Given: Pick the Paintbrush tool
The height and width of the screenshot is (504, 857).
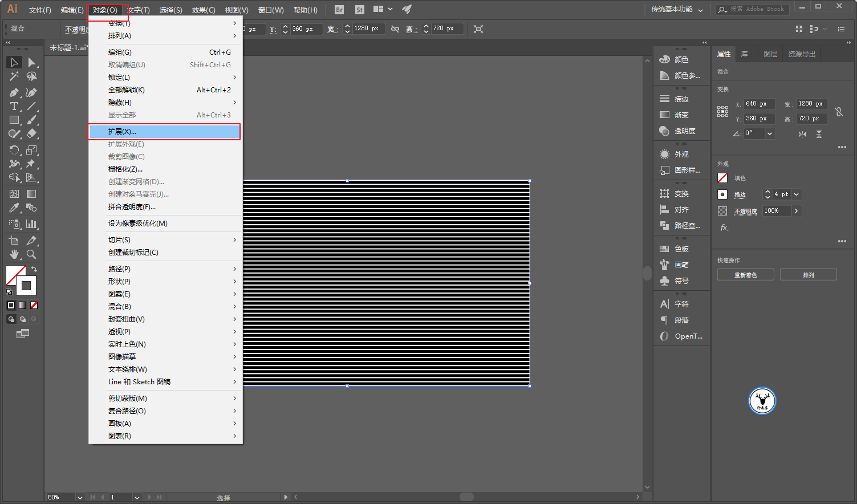Looking at the screenshot, I should point(31,120).
